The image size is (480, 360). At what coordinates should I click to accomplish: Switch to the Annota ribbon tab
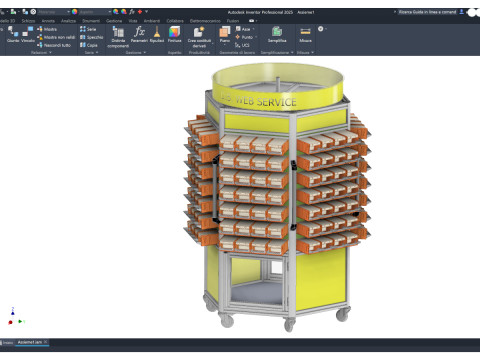tap(48, 21)
